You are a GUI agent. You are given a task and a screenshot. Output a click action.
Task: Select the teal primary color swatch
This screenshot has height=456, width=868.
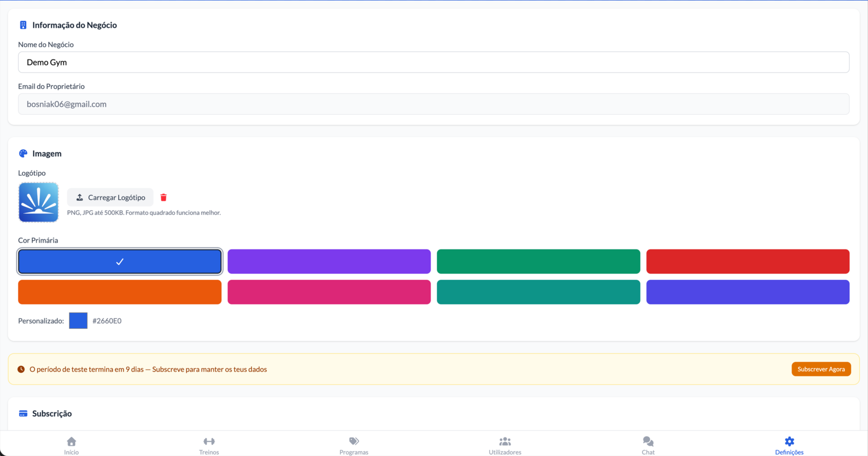(538, 292)
